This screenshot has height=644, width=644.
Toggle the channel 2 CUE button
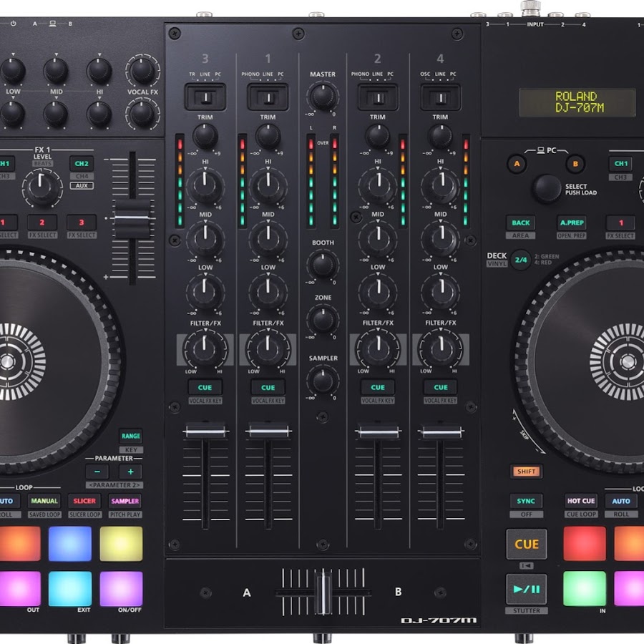point(377,387)
